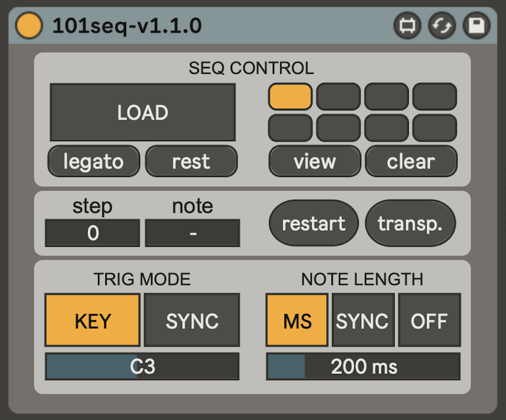Toggle the legato button
Image resolution: width=506 pixels, height=420 pixels.
94,161
